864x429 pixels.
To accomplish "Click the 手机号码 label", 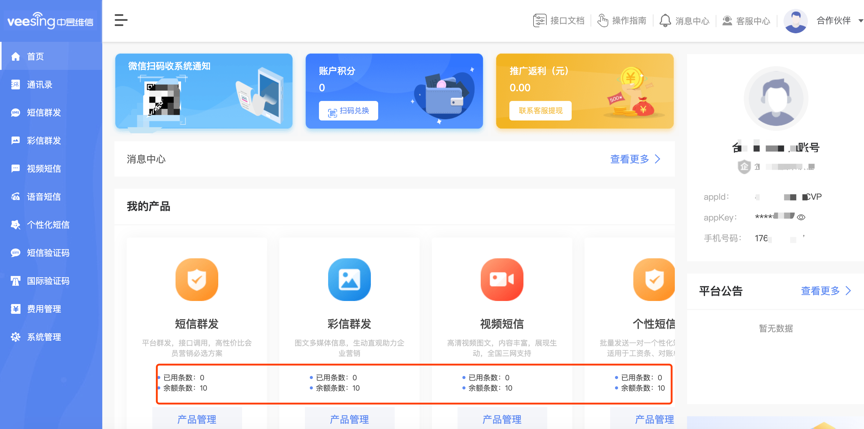I will (x=723, y=238).
